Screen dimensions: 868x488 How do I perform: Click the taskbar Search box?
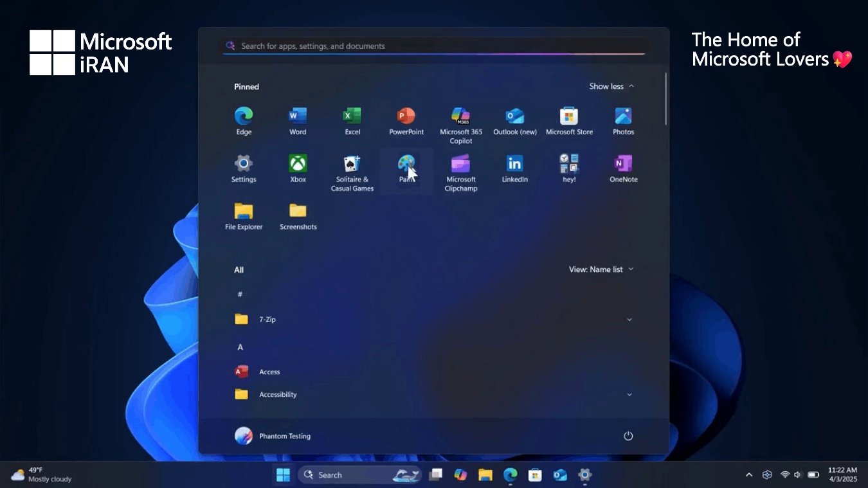point(360,475)
